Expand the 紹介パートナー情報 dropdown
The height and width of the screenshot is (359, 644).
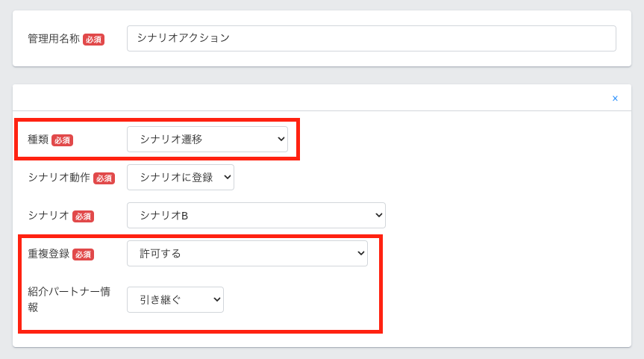[x=175, y=300]
